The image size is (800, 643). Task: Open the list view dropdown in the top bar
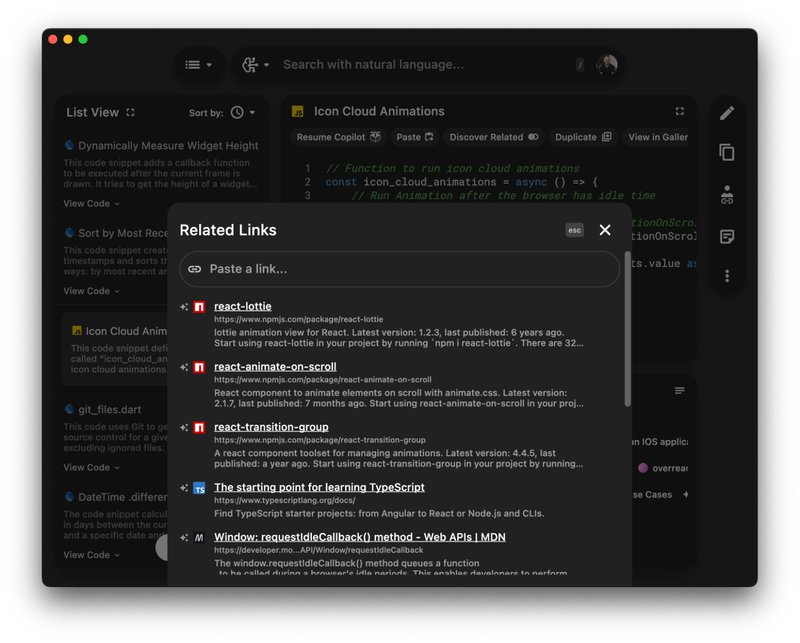tap(194, 65)
